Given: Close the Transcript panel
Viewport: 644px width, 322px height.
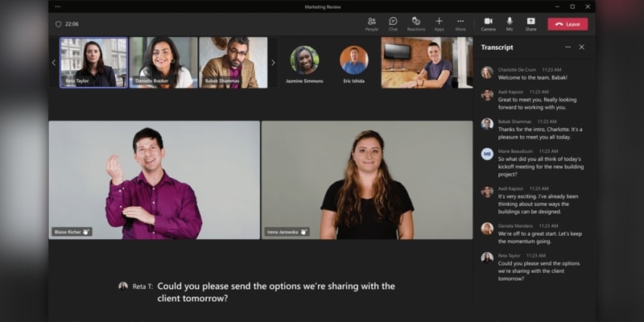Looking at the screenshot, I should coord(581,47).
